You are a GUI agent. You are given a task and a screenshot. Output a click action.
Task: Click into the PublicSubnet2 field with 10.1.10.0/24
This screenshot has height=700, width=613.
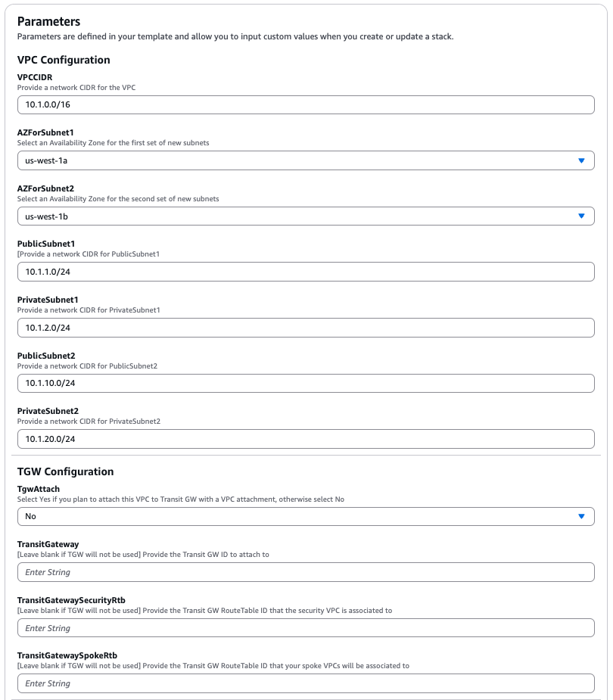click(x=305, y=383)
